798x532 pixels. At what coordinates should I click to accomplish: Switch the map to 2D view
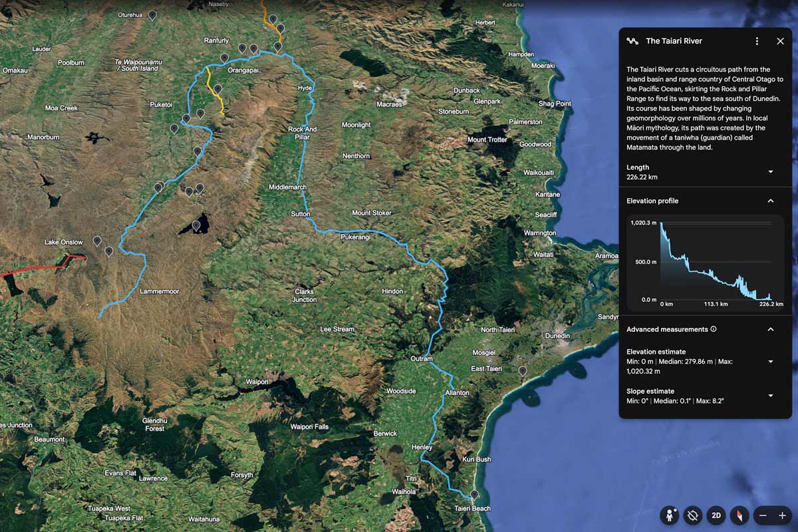point(716,515)
